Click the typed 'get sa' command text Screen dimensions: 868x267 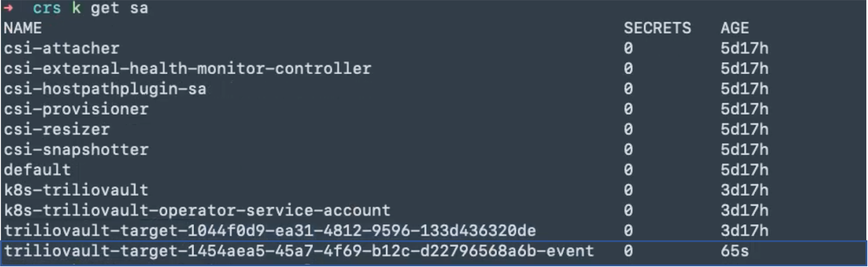click(x=119, y=8)
